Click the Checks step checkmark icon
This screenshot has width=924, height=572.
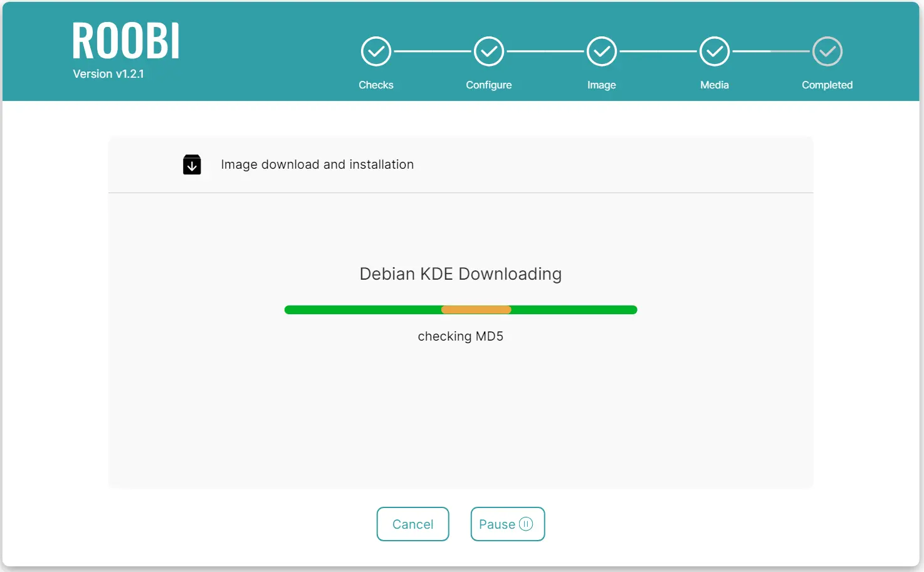pos(376,51)
